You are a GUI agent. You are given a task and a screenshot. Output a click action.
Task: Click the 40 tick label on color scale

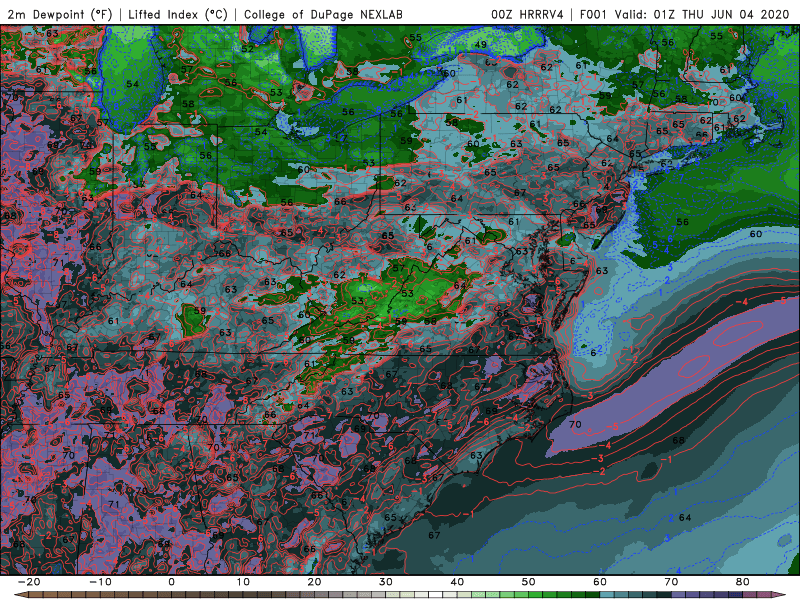click(x=457, y=582)
